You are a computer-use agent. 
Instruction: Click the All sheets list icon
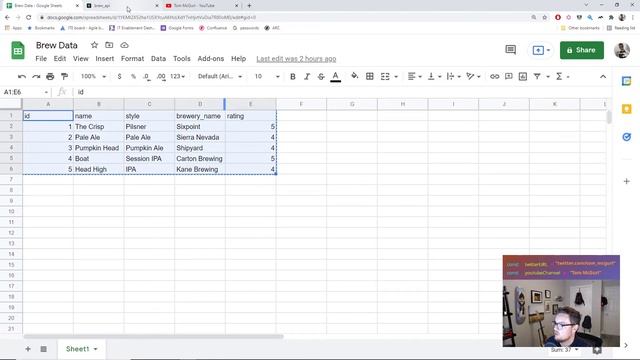coord(44,349)
